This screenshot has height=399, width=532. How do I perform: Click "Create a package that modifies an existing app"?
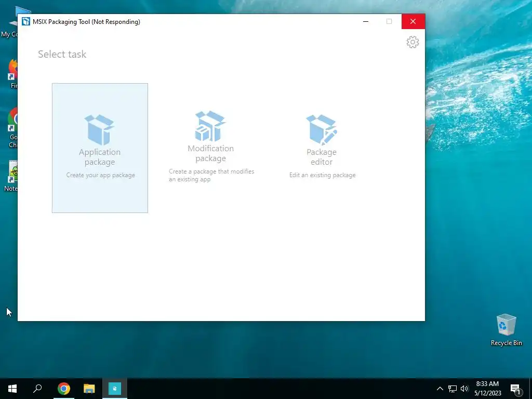211,176
